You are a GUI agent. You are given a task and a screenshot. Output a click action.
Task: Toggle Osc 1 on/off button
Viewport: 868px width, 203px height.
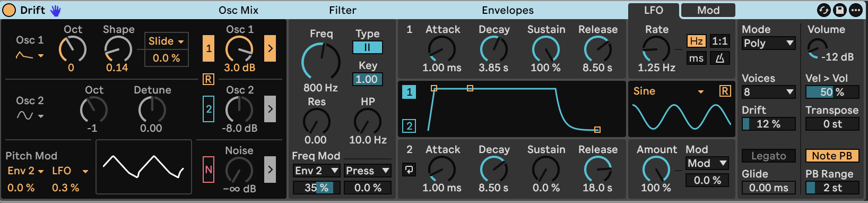(x=209, y=49)
